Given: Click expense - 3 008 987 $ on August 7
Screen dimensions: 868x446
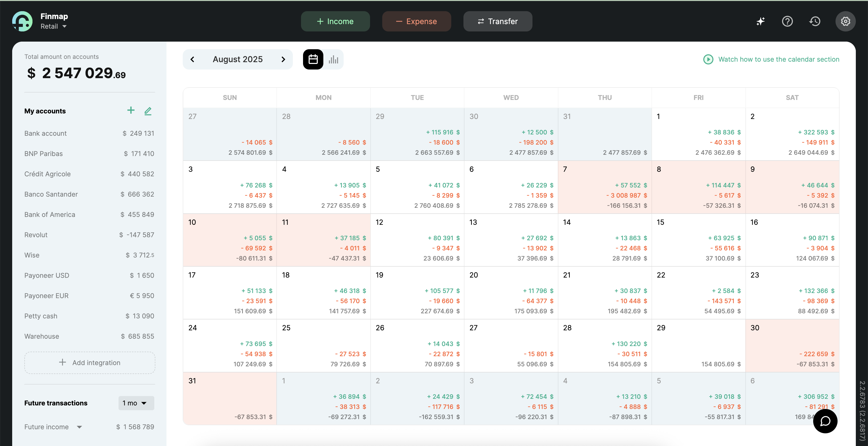Looking at the screenshot, I should coord(626,195).
